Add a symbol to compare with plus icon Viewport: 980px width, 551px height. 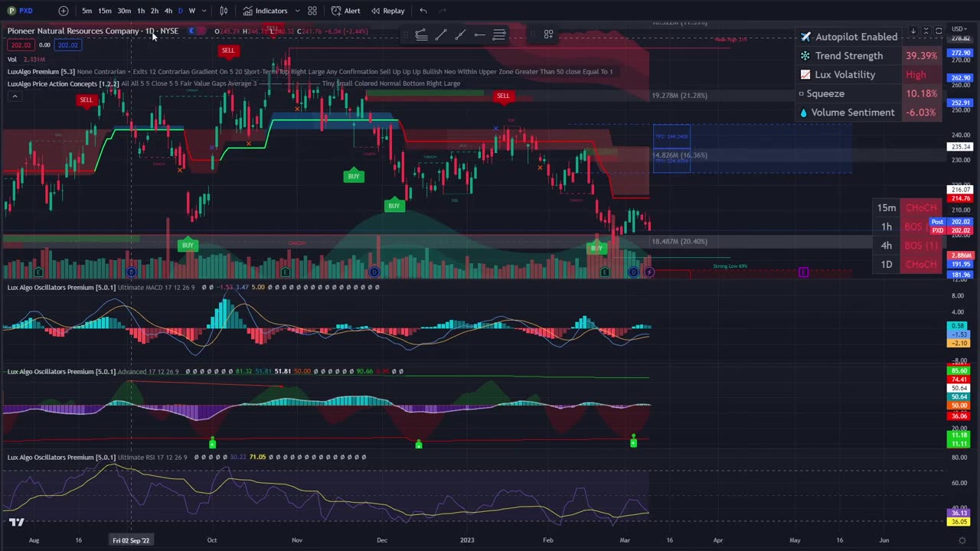[x=64, y=11]
